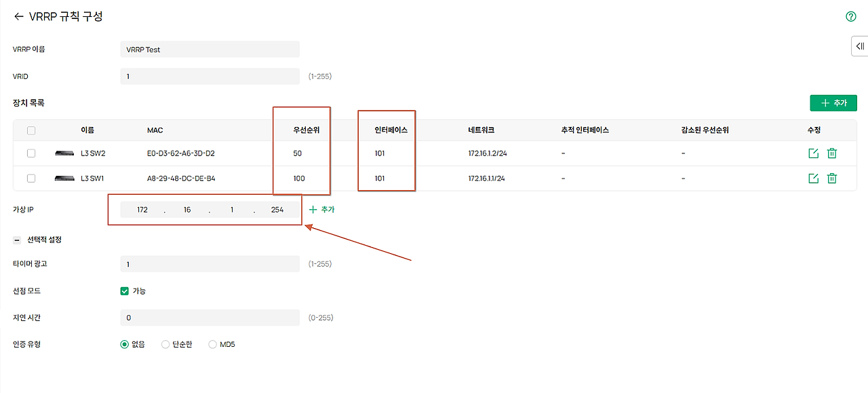Select all devices header checkbox

pyautogui.click(x=31, y=130)
